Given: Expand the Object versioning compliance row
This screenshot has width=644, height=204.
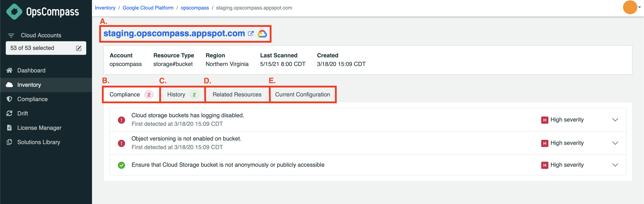Looking at the screenshot, I should (615, 143).
